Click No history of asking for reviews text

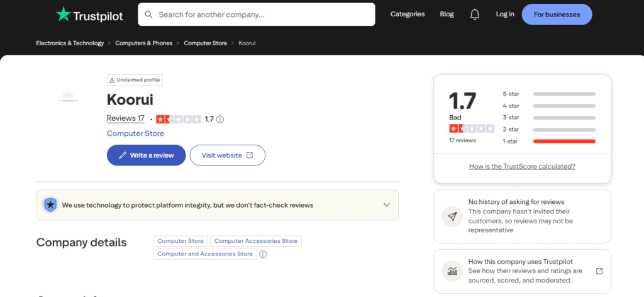516,202
